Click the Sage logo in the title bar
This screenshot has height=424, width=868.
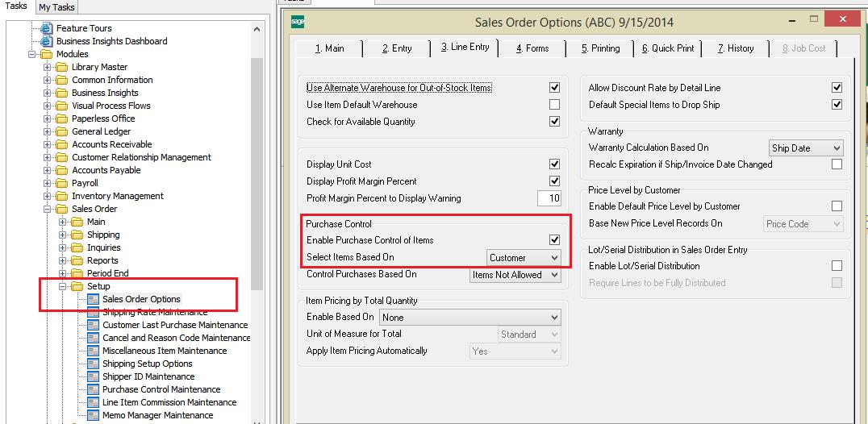tap(298, 22)
